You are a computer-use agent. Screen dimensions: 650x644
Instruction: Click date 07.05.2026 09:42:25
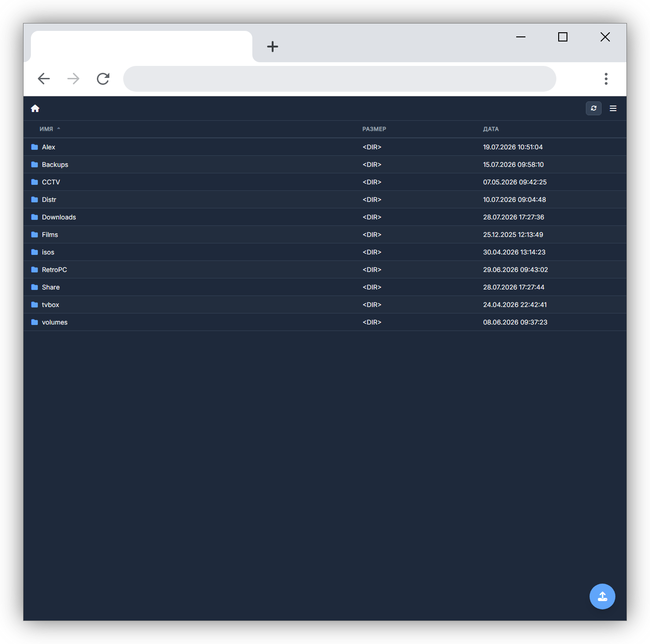(515, 182)
